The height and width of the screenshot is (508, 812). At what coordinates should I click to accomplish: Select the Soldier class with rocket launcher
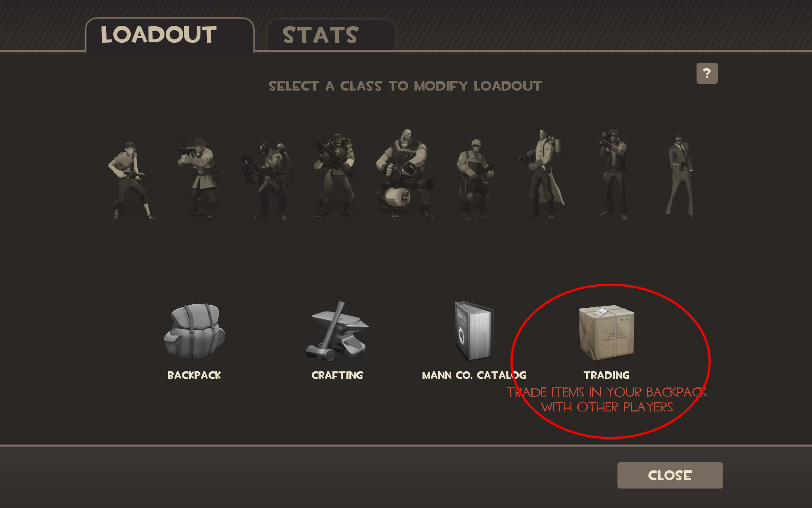tap(198, 178)
